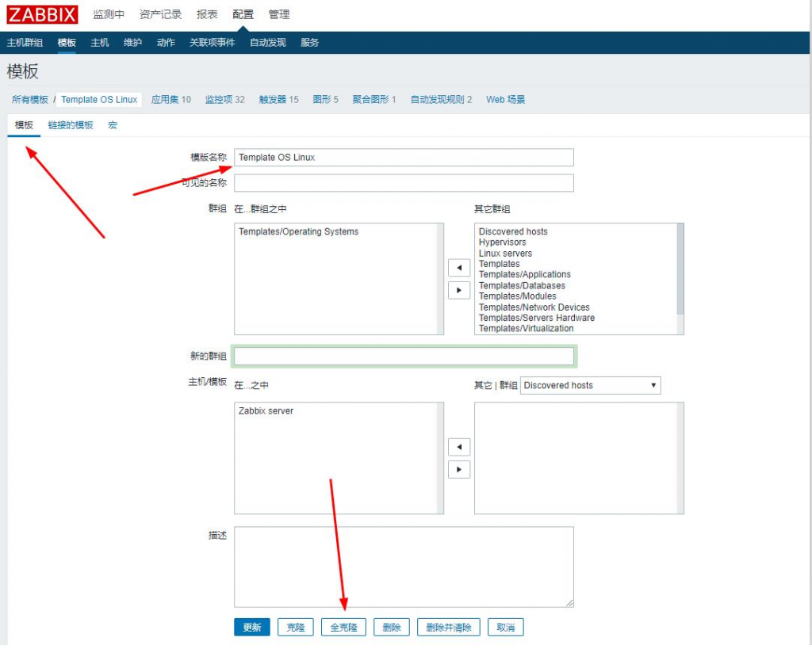Image resolution: width=812 pixels, height=645 pixels.
Task: Click the 描述 text area
Action: [x=404, y=567]
